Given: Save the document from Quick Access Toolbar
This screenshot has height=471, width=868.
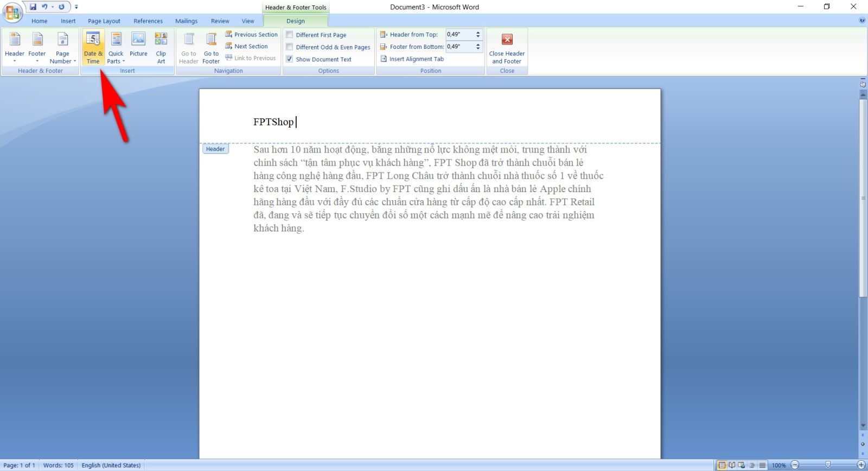Looking at the screenshot, I should click(x=33, y=7).
